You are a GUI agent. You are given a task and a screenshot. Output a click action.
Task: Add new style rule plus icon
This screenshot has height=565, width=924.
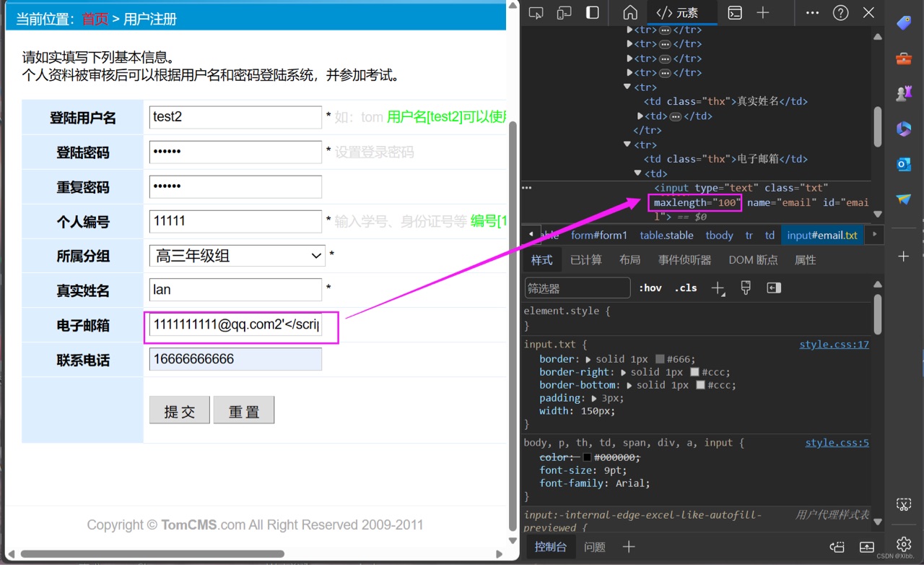pyautogui.click(x=718, y=288)
